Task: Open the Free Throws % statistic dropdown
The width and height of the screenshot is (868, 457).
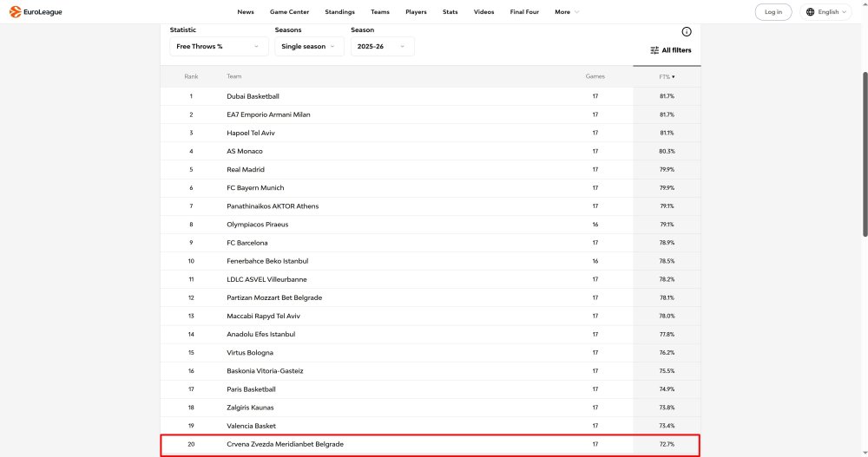Action: (219, 47)
